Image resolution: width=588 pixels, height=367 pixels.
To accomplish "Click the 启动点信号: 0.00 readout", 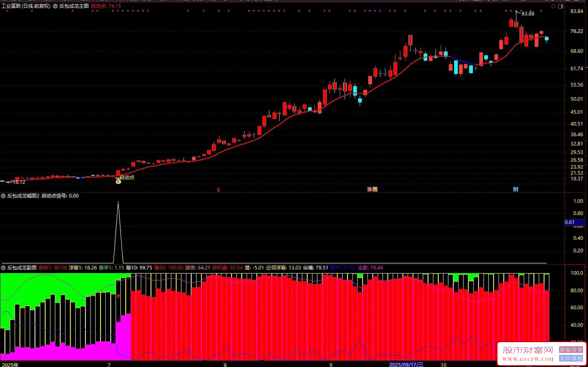I will coord(60,196).
